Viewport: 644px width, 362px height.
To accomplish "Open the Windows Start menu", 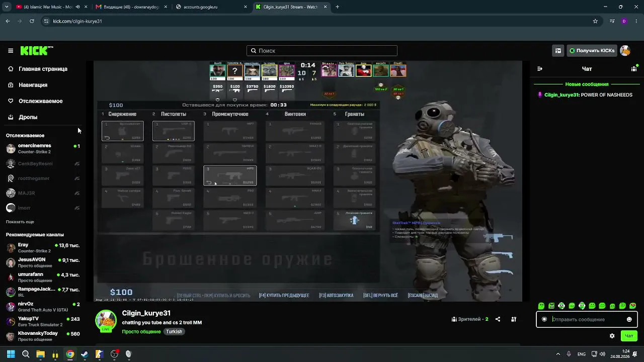I will tap(11, 354).
